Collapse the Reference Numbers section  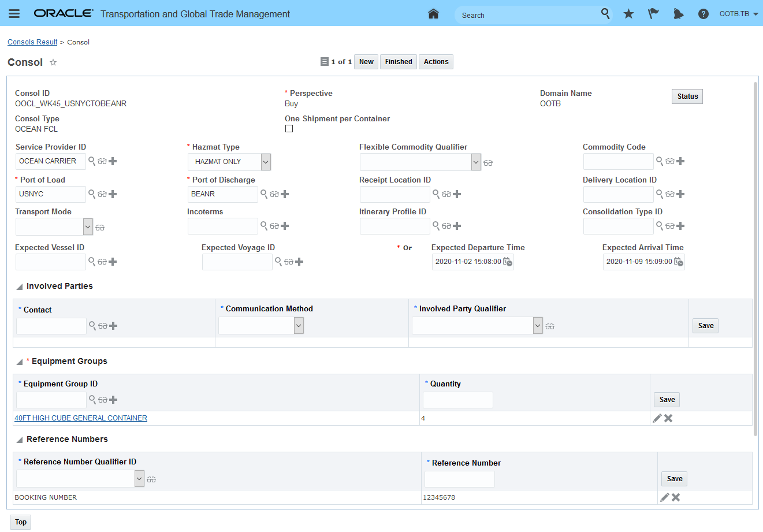20,440
